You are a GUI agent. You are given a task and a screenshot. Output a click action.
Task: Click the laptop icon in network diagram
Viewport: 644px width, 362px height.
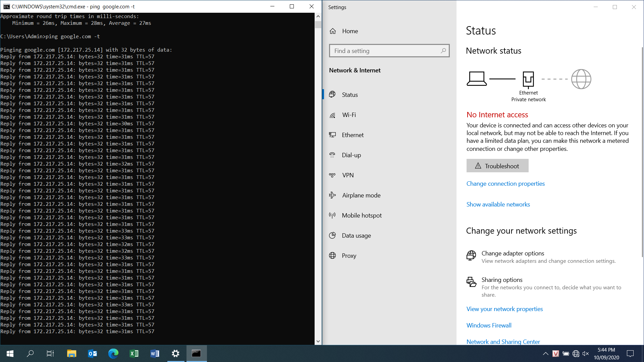477,79
